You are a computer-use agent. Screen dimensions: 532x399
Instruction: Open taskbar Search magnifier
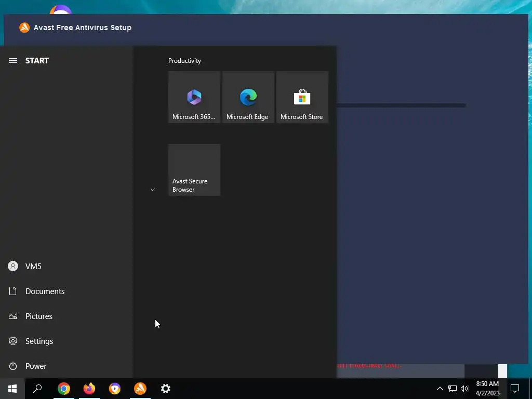pyautogui.click(x=37, y=389)
